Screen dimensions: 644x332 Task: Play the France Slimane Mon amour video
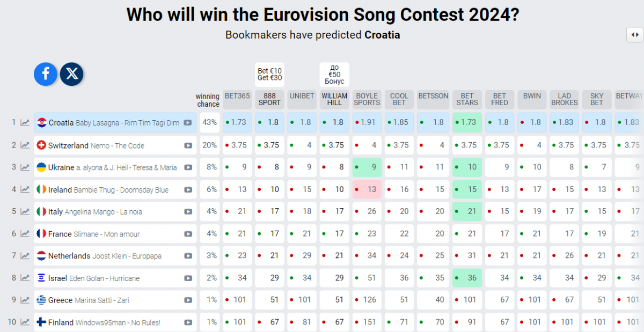(x=188, y=234)
